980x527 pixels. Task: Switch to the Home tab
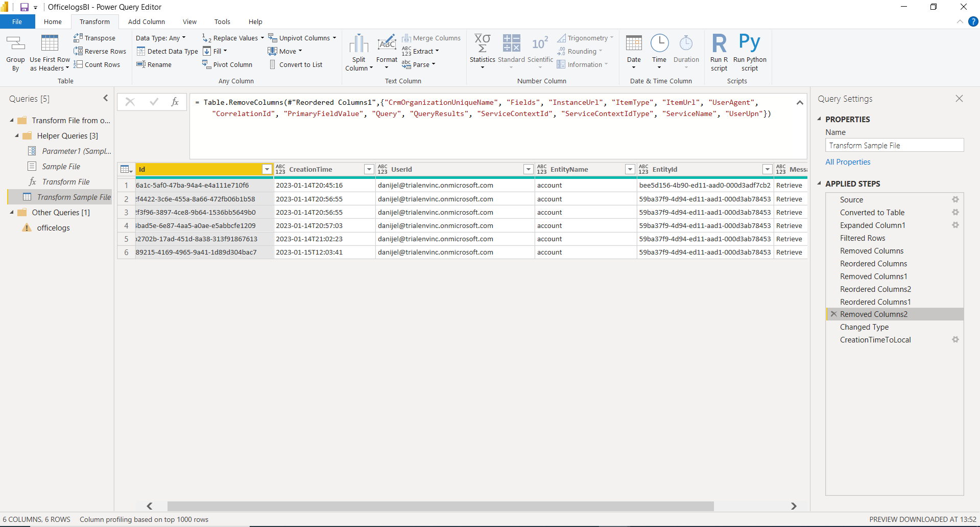(x=53, y=21)
